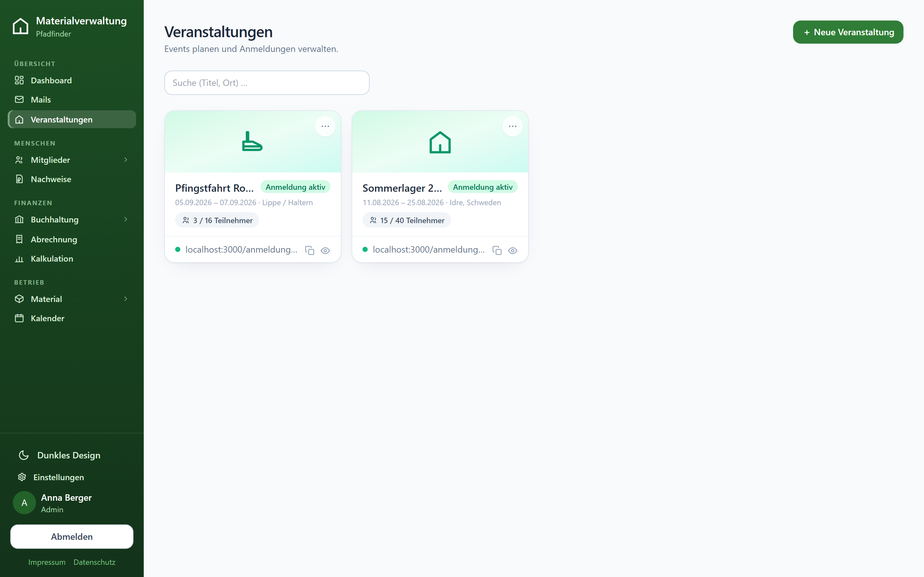Copy the Pfingstfahrt registration link
Screen dimensions: 924x577
click(309, 250)
